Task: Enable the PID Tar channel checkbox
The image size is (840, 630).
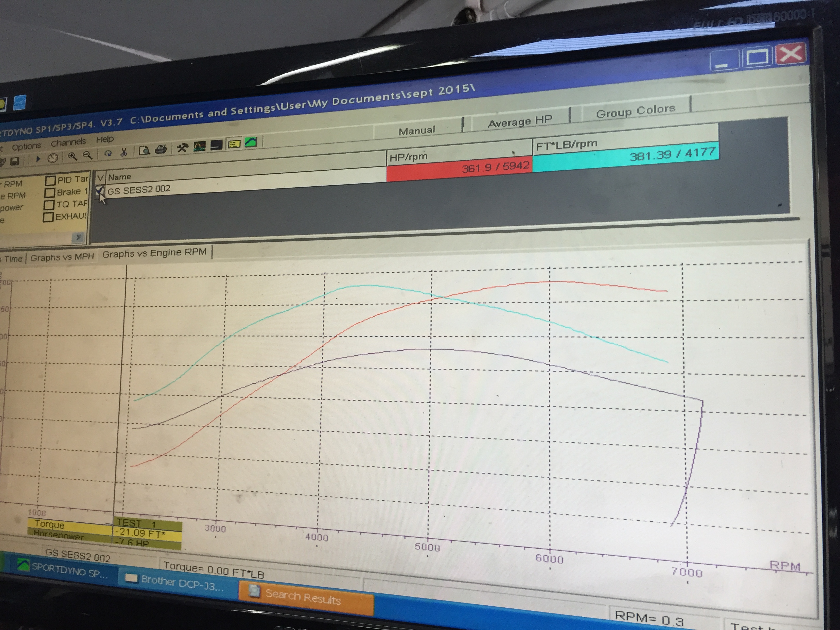Action: [x=50, y=180]
